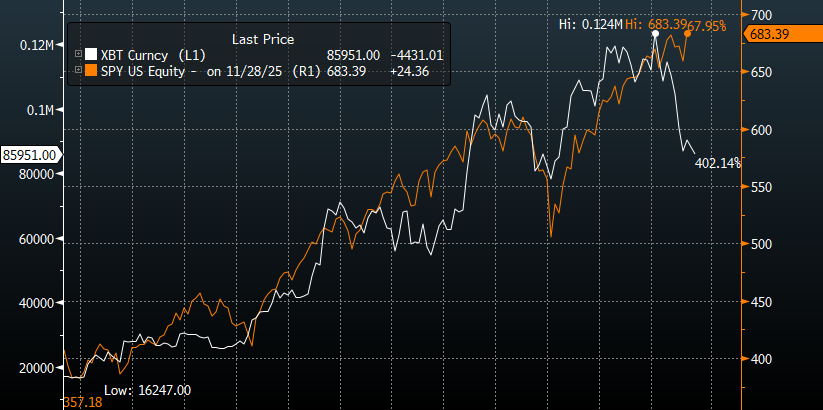The height and width of the screenshot is (410, 823).
Task: Click the white 85951.00 left-axis price tag
Action: 30,154
